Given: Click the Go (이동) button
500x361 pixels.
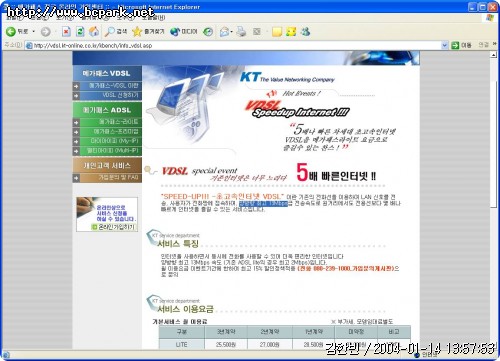Looking at the screenshot, I should (x=461, y=45).
